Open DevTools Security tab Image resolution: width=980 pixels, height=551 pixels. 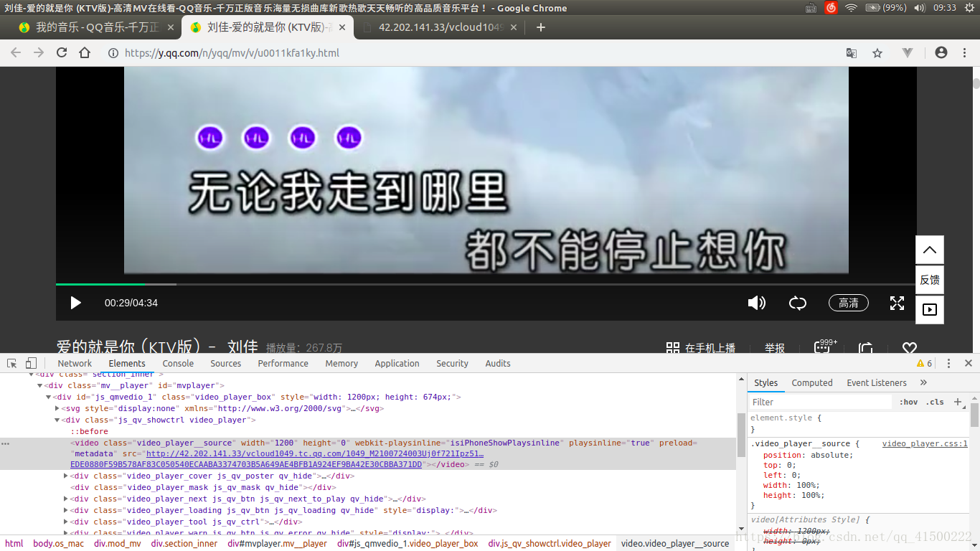tap(452, 363)
